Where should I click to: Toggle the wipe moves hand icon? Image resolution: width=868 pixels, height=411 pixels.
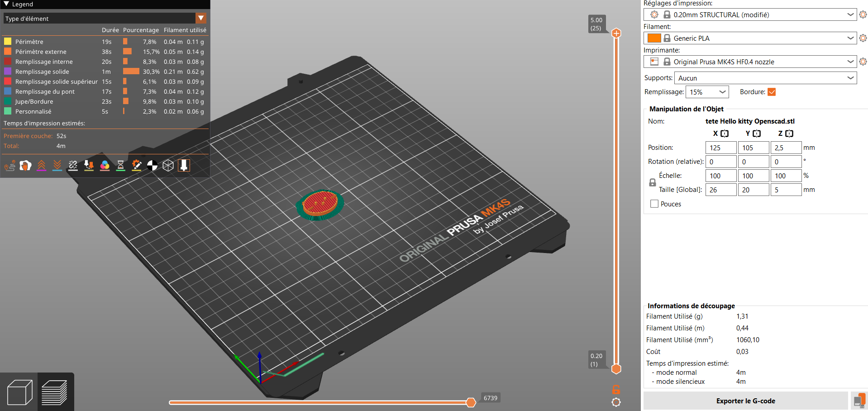click(x=25, y=166)
